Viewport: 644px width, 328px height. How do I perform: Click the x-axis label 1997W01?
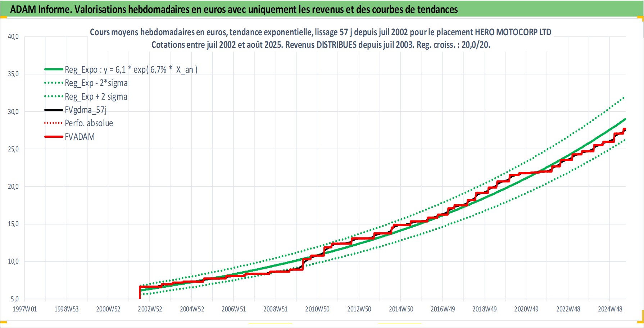click(24, 309)
